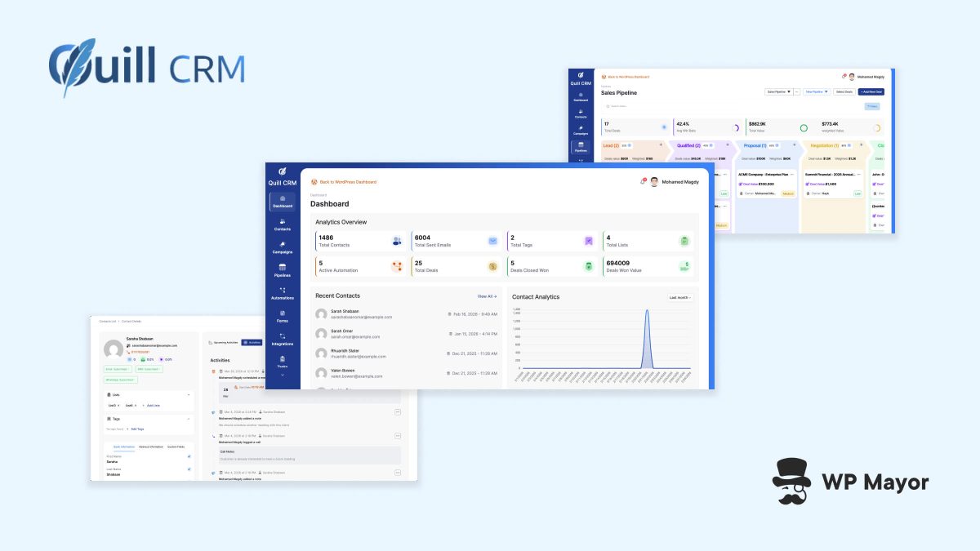Click the pipeline search deals field
Image resolution: width=980 pixels, height=551 pixels.
[618, 106]
